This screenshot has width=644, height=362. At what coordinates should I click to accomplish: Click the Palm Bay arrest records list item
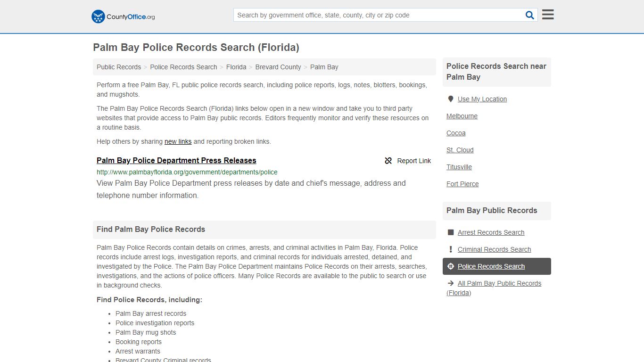[151, 313]
